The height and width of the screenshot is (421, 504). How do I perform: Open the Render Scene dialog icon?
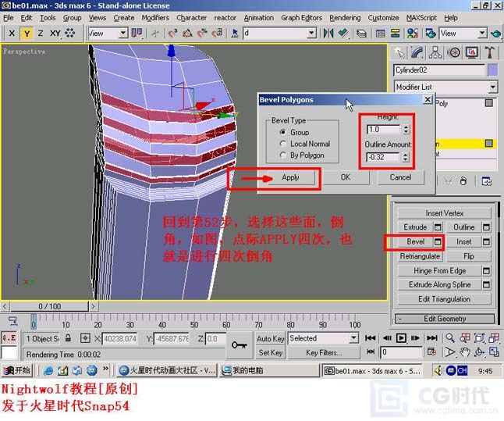click(431, 33)
